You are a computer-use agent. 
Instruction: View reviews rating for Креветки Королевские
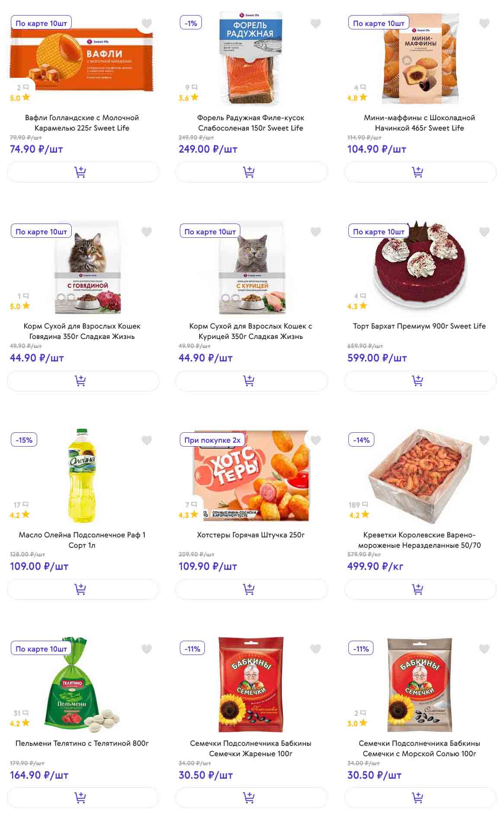(x=359, y=510)
